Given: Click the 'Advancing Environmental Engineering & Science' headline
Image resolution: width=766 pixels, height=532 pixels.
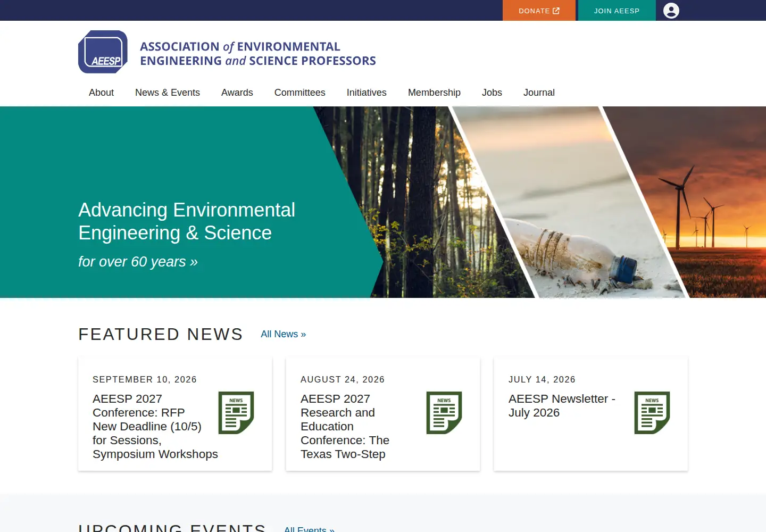Looking at the screenshot, I should (x=187, y=221).
